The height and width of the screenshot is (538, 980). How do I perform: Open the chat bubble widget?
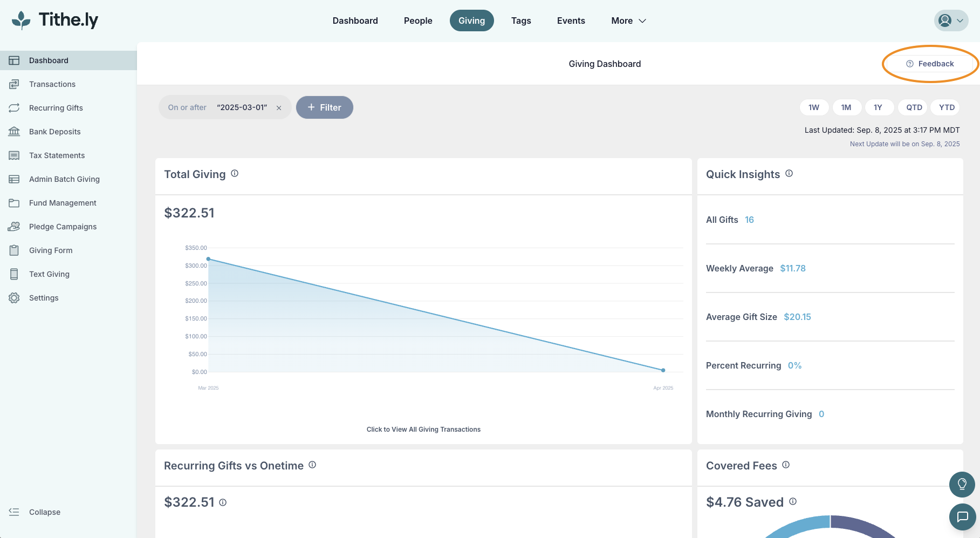point(962,517)
